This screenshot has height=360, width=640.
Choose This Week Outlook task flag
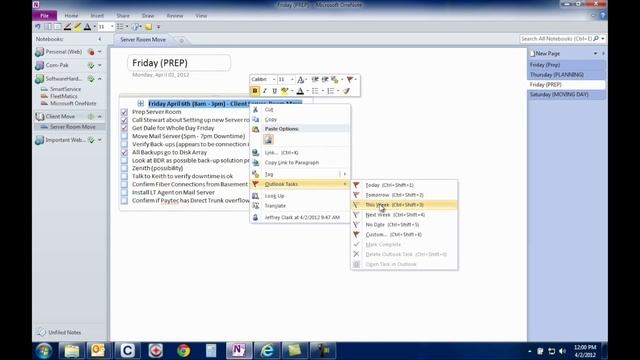(404, 204)
